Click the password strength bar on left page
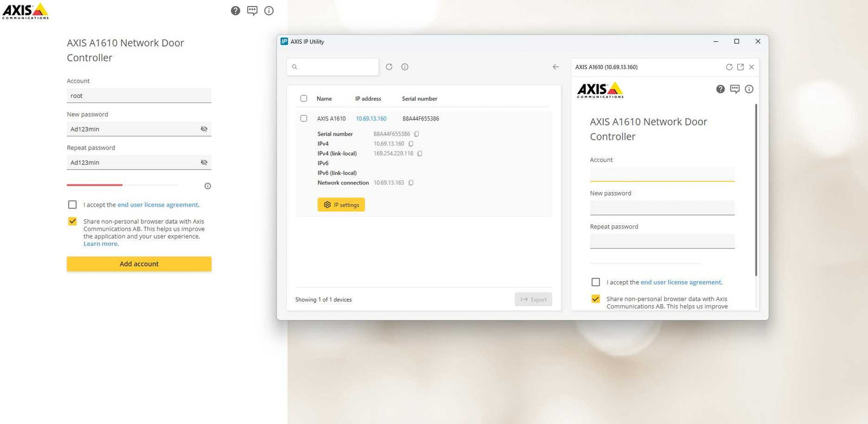Viewport: 868px width, 424px height. point(123,185)
